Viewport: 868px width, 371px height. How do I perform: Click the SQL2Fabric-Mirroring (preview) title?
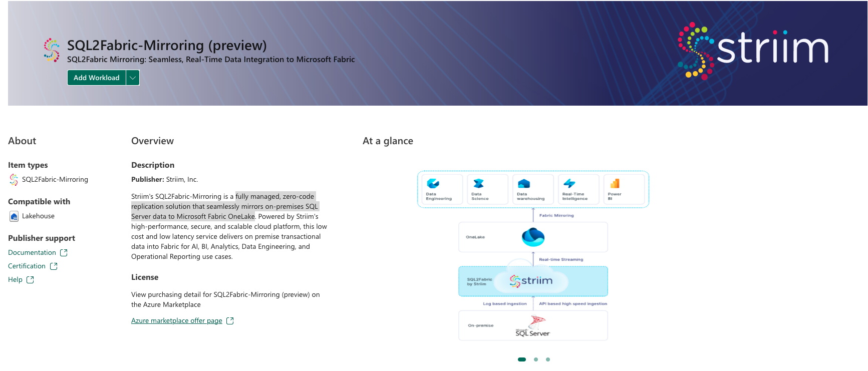[x=167, y=46]
